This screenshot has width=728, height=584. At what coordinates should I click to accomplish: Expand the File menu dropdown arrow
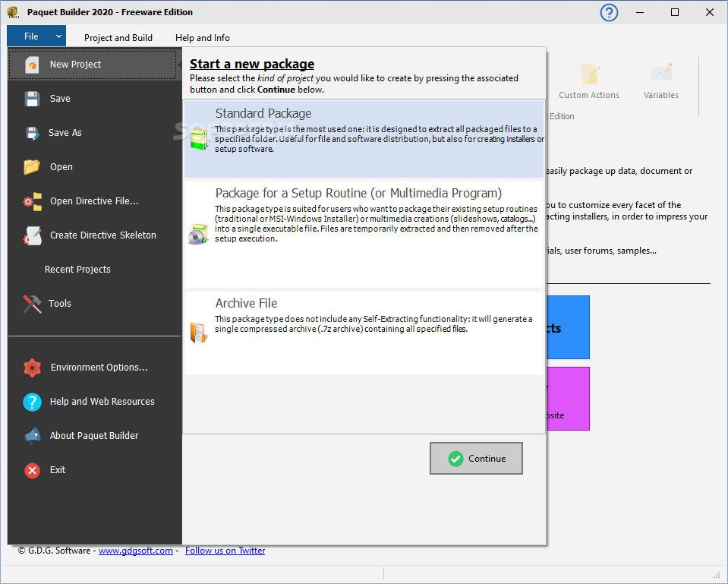pyautogui.click(x=58, y=36)
